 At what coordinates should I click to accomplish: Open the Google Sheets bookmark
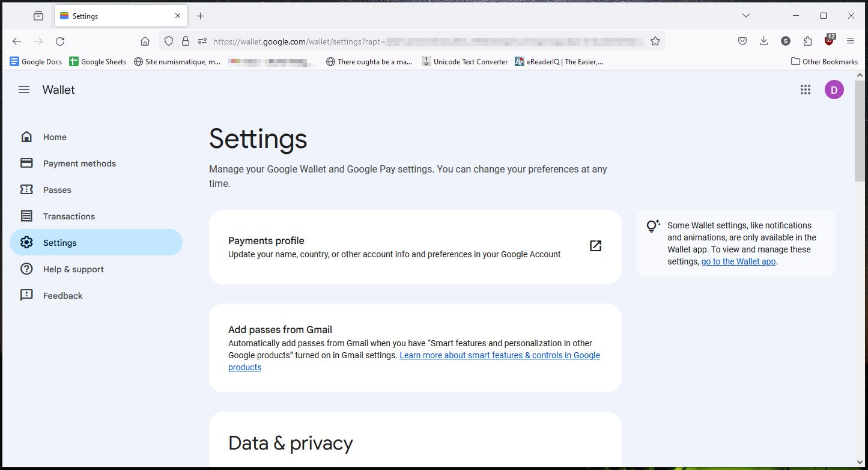coord(98,61)
